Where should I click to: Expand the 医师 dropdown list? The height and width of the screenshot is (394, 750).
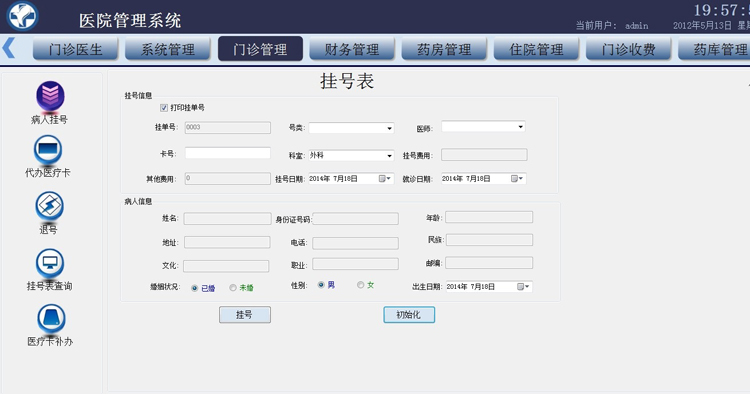pyautogui.click(x=484, y=127)
